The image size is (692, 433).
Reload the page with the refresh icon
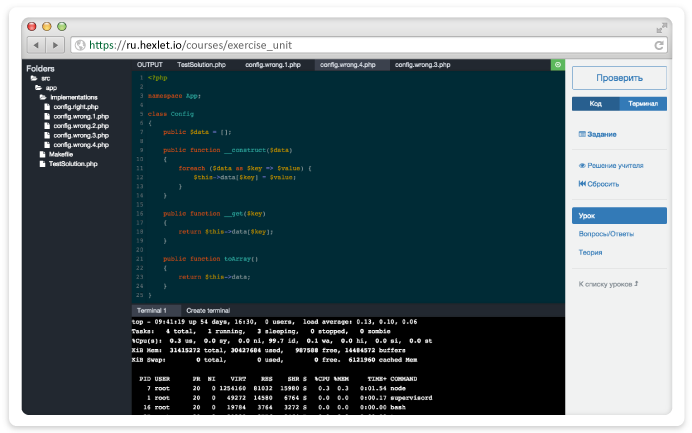659,45
